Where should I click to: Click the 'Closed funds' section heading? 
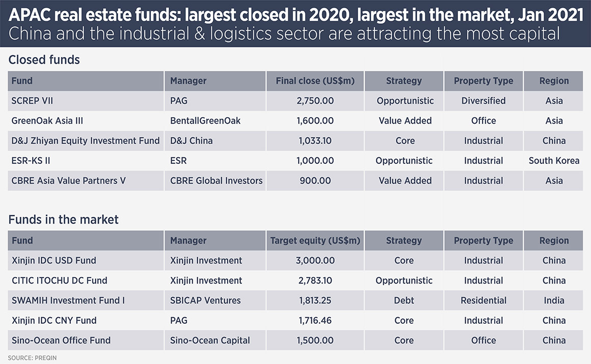coord(44,60)
